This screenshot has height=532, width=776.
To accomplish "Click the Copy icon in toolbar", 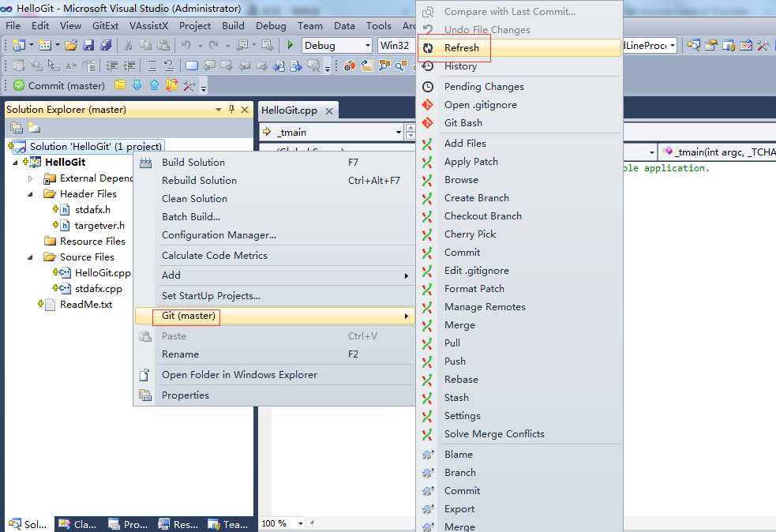I will [145, 46].
